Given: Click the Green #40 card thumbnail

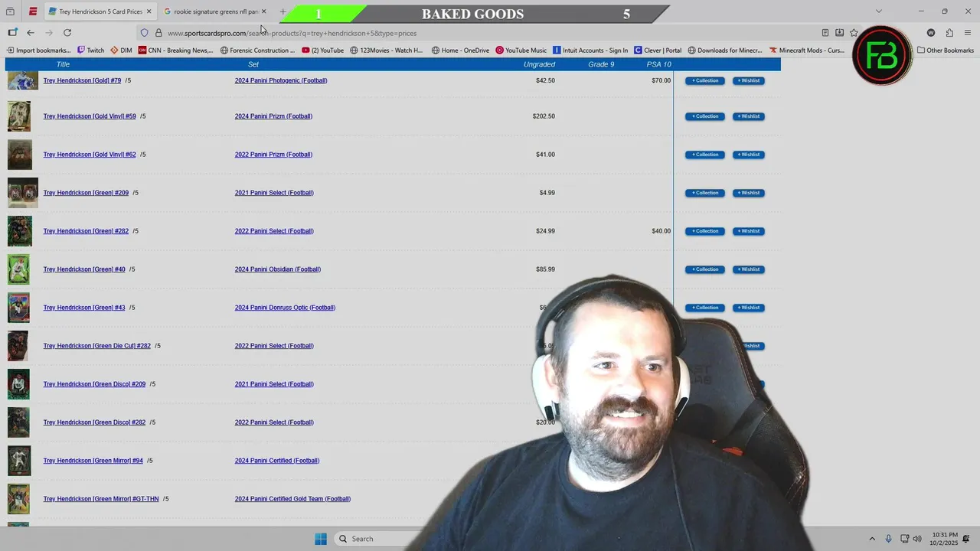Looking at the screenshot, I should (x=19, y=269).
